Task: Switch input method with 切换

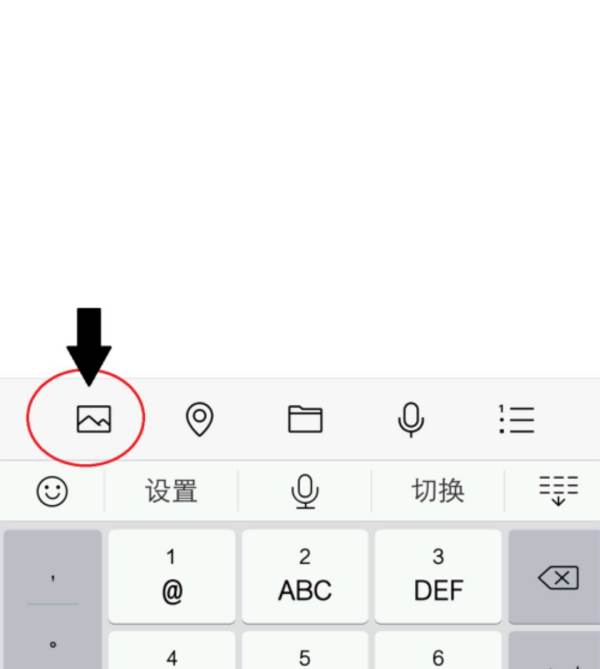Action: point(438,491)
